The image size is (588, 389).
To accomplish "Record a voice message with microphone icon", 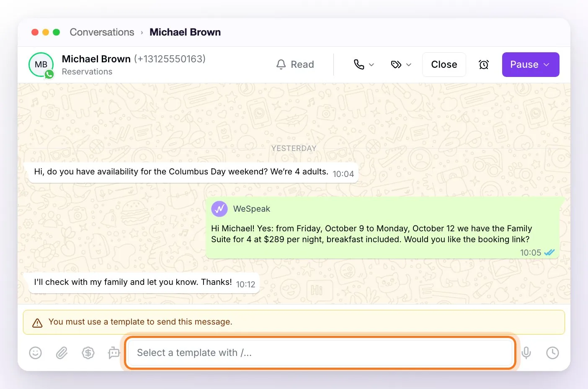I will [526, 353].
